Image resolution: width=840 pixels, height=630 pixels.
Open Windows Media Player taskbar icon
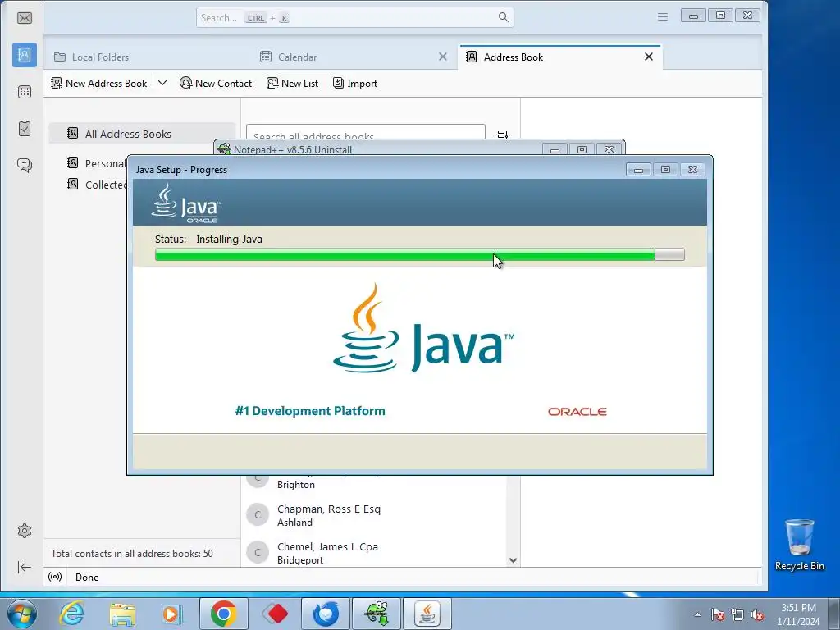(x=172, y=614)
